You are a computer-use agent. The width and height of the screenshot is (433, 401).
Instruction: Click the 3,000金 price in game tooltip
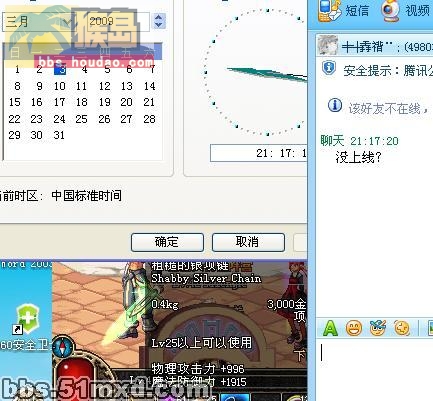[x=287, y=304]
